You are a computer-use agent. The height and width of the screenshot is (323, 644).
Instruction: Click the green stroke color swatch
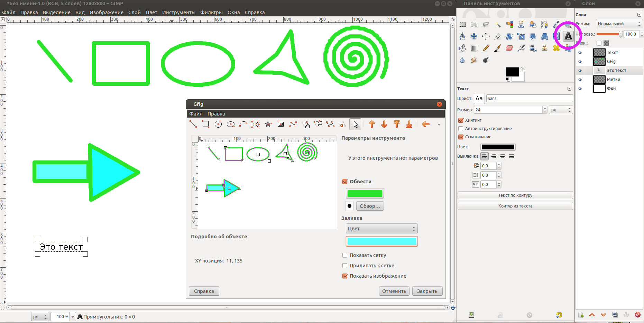[x=365, y=193]
